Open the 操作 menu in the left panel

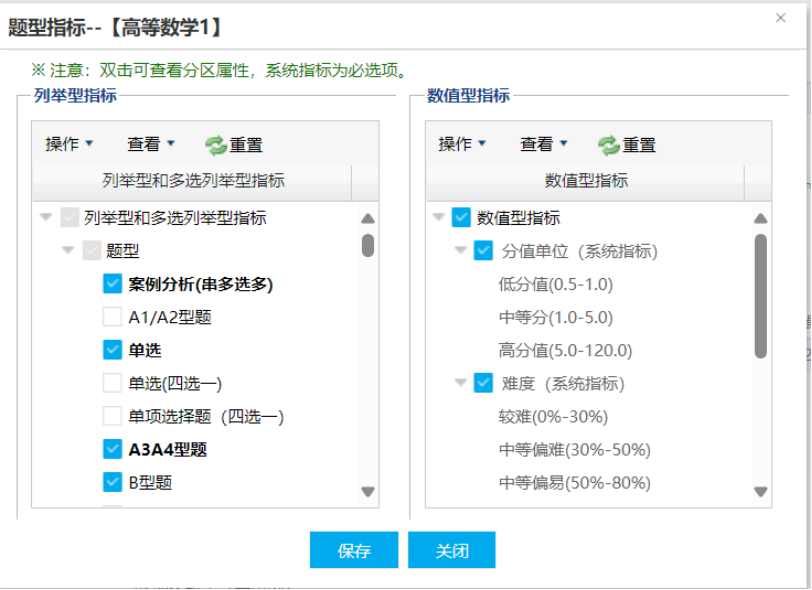tap(69, 144)
